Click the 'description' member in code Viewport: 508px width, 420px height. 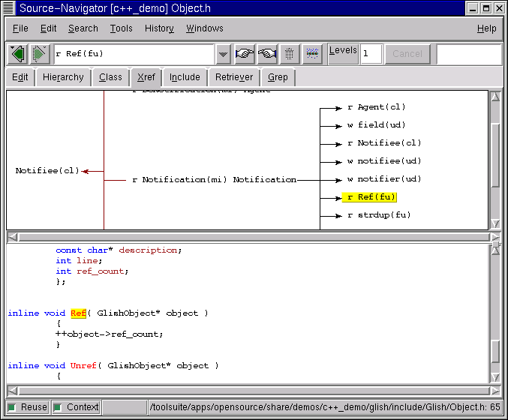(148, 250)
